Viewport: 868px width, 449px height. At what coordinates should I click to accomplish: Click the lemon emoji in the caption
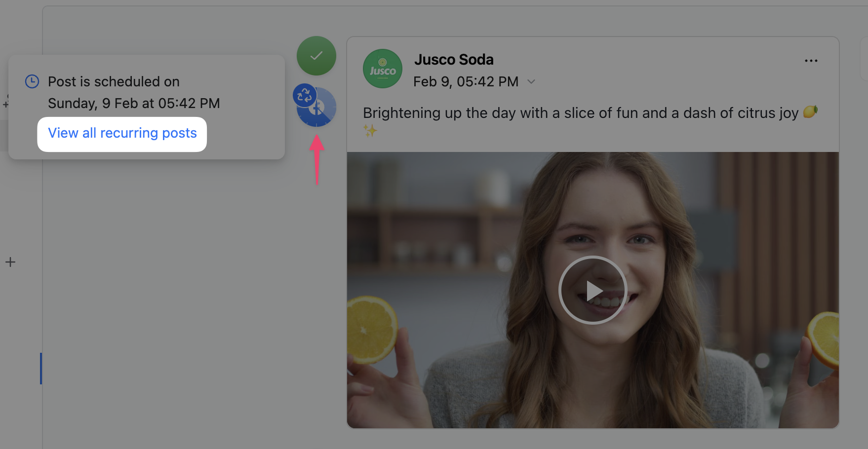(x=810, y=112)
